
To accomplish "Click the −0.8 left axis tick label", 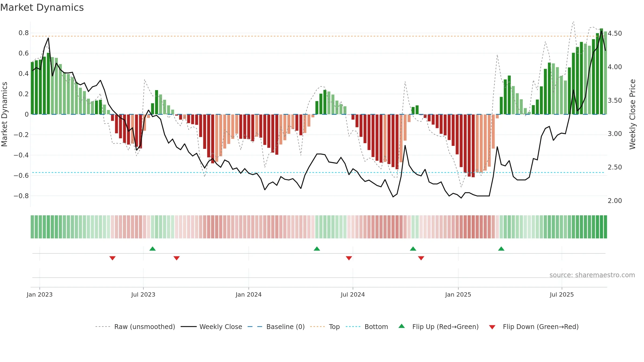I will [21, 196].
